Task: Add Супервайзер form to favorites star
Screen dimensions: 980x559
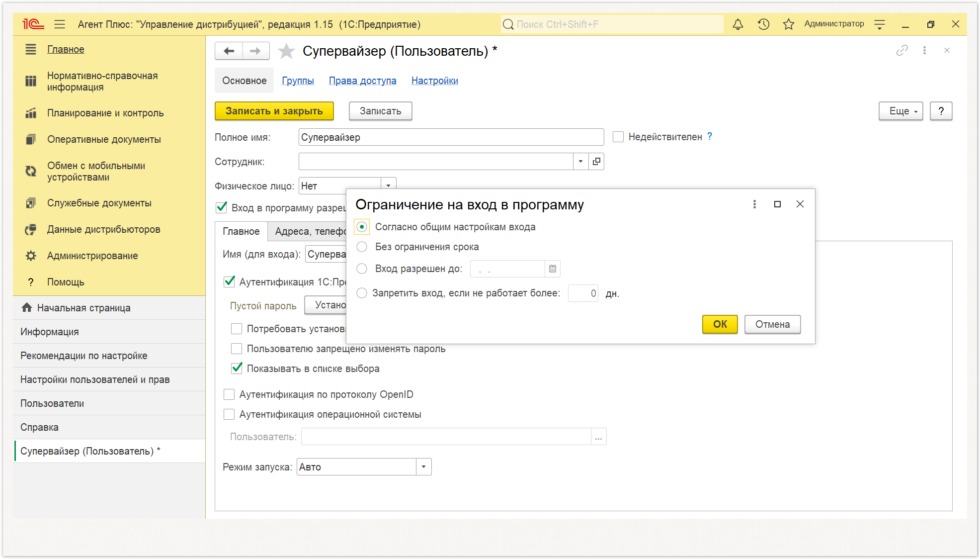Action: (286, 51)
